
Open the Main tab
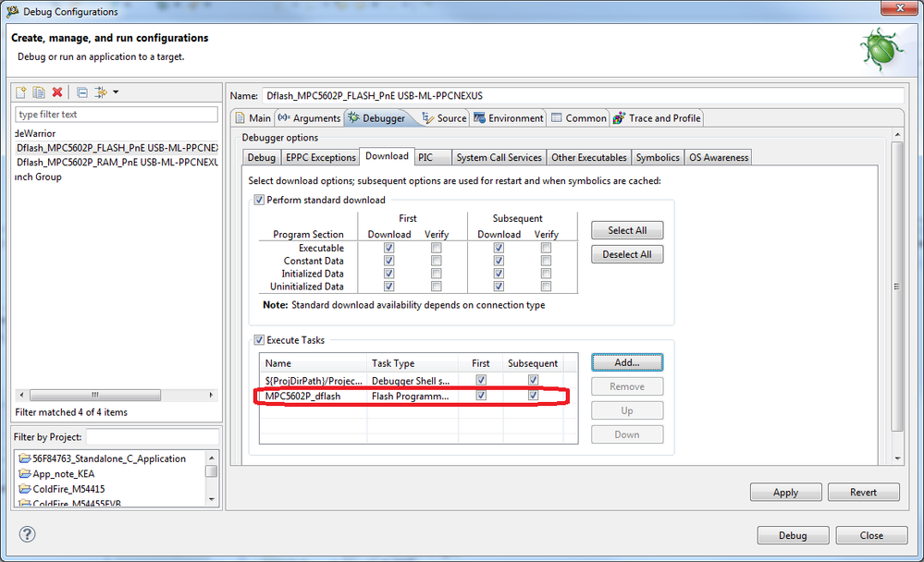click(x=253, y=117)
